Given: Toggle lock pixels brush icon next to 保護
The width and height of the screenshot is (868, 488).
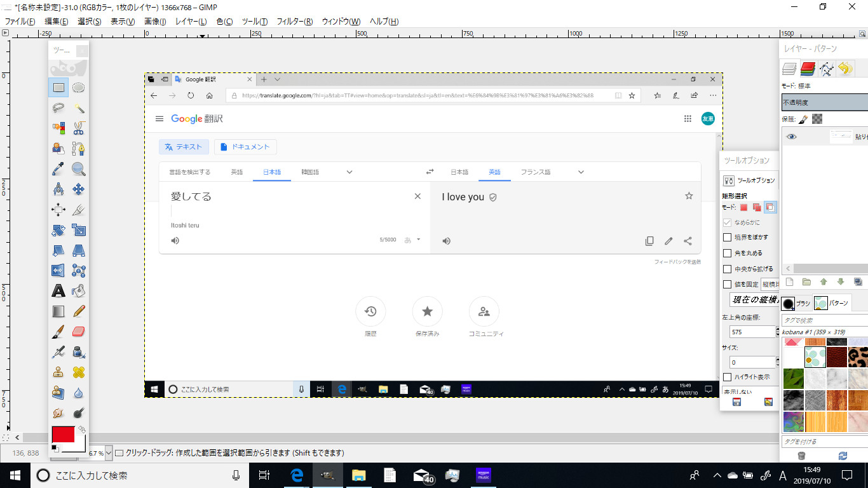Looking at the screenshot, I should point(803,119).
